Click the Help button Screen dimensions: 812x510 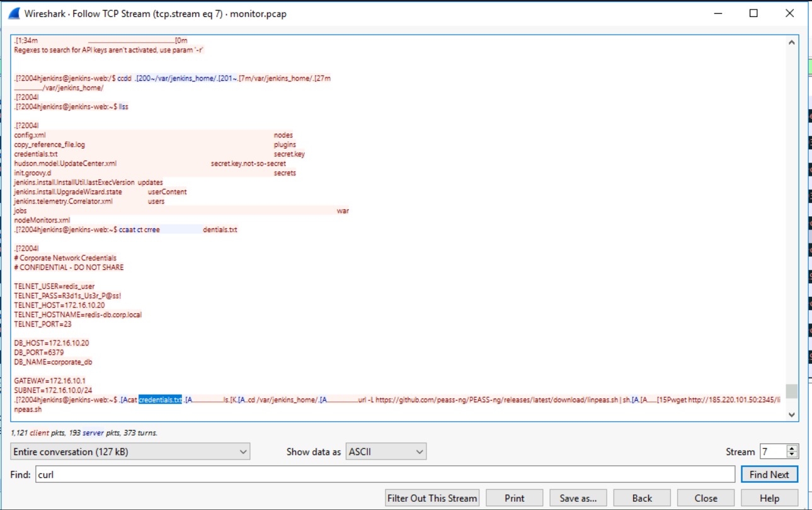769,498
